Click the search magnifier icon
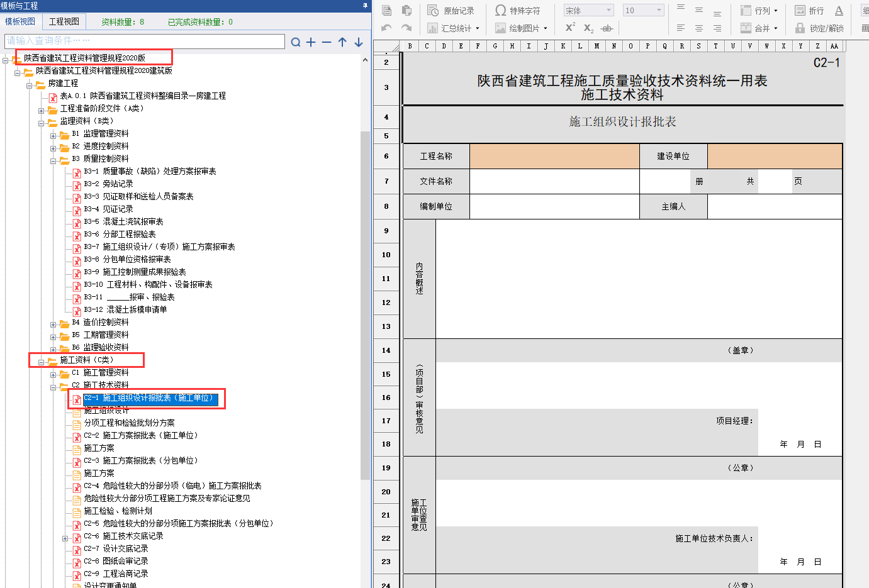 click(296, 42)
